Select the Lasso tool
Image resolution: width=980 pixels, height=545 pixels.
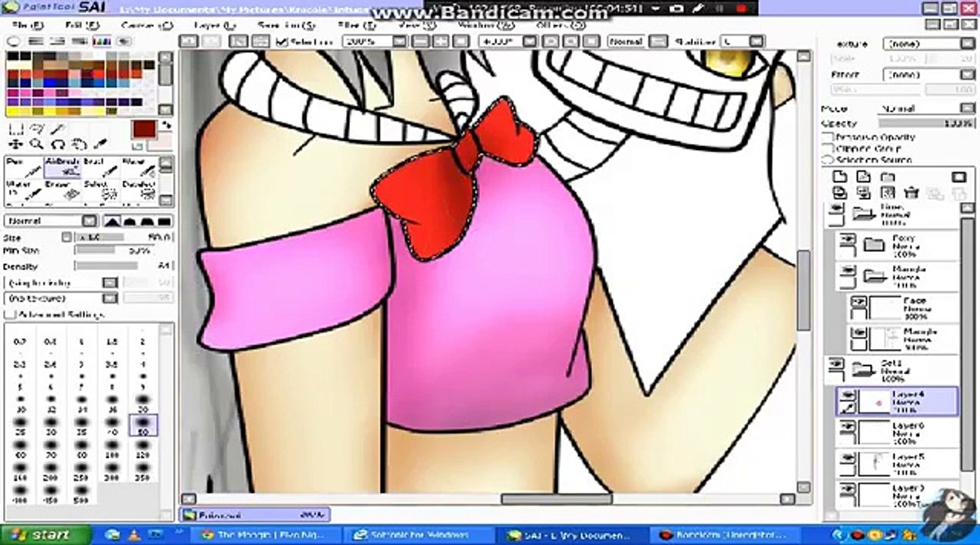(x=36, y=129)
